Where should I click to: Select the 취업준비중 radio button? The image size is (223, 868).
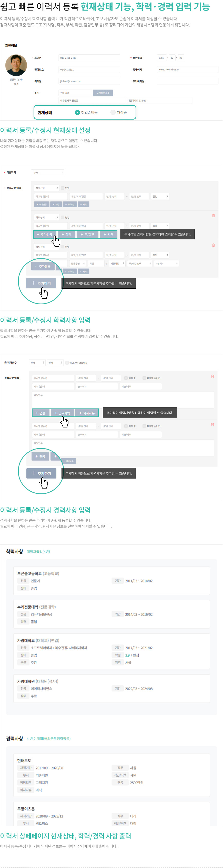[x=77, y=113]
